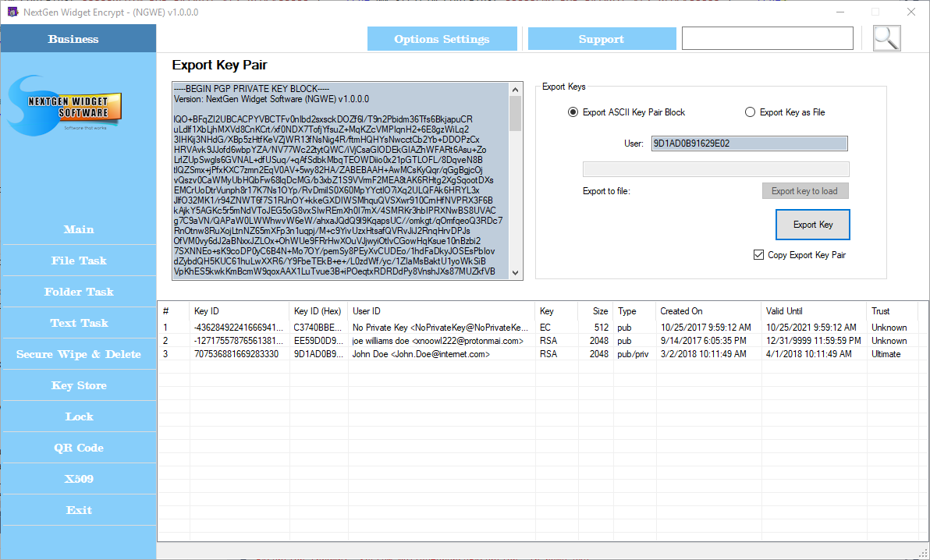
Task: Sort by the Type column header
Action: [634, 311]
